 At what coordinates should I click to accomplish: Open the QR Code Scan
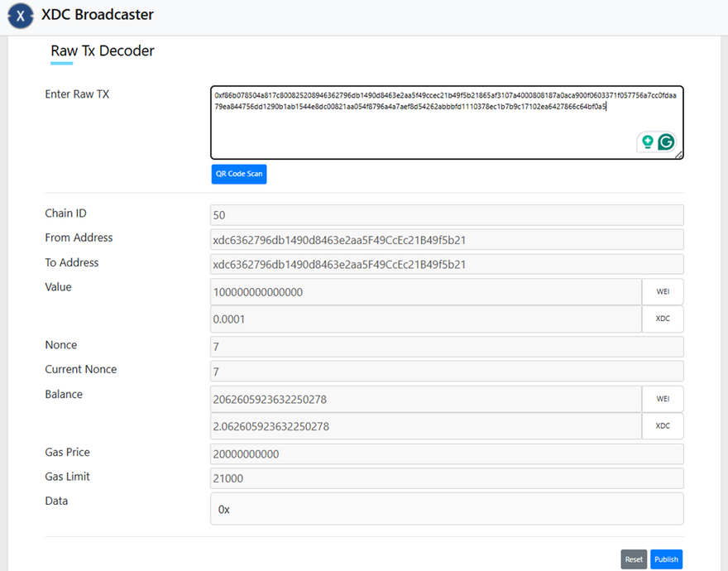point(239,174)
